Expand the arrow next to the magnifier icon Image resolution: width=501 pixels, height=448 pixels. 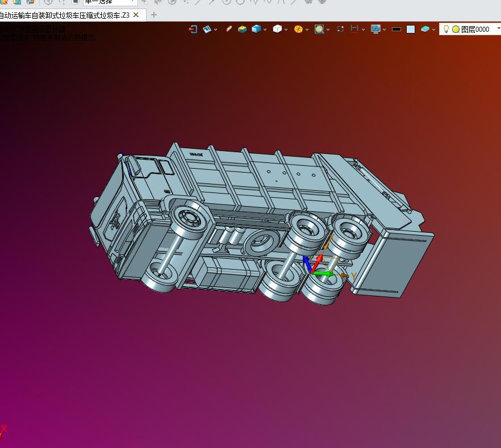328,30
